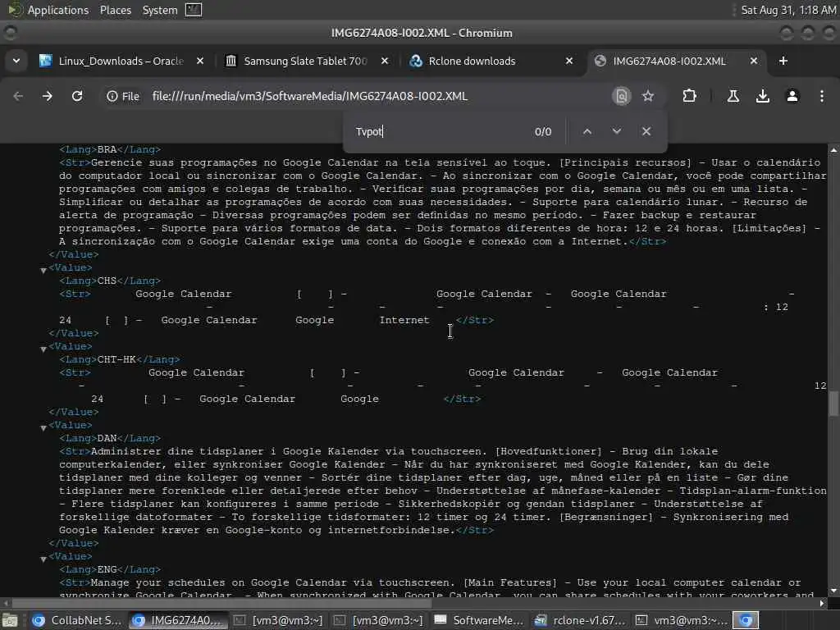Close the IMG6274A08-I002.XML tab
The image size is (840, 630).
(754, 61)
